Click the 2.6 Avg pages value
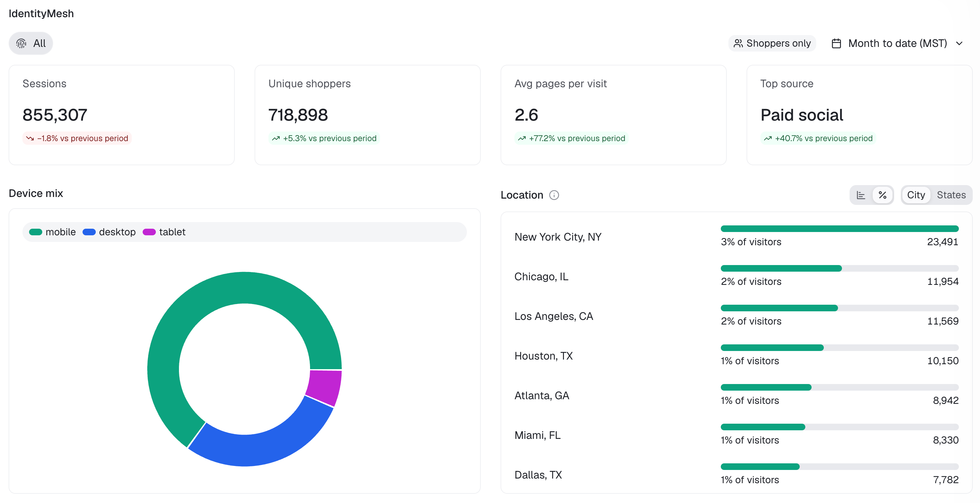The height and width of the screenshot is (503, 980). coord(526,115)
